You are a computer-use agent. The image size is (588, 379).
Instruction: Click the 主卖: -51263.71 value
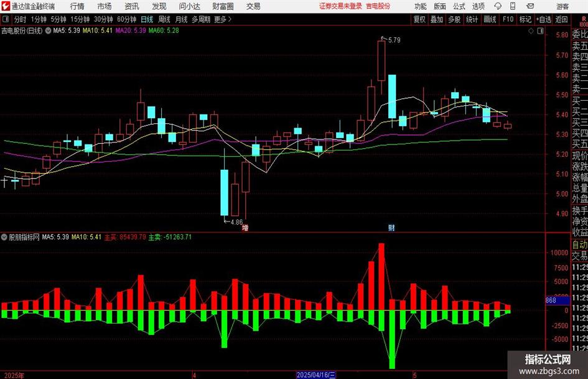point(170,237)
